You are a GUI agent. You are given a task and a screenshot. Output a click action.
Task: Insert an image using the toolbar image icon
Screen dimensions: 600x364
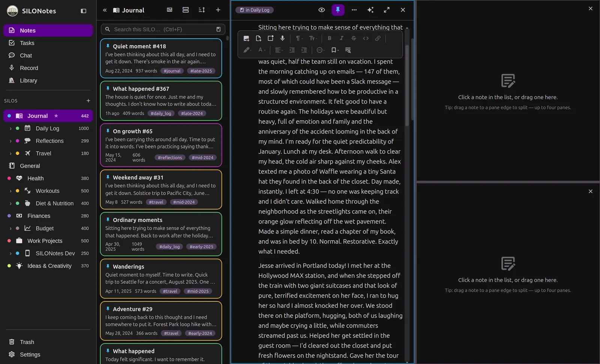(x=246, y=38)
